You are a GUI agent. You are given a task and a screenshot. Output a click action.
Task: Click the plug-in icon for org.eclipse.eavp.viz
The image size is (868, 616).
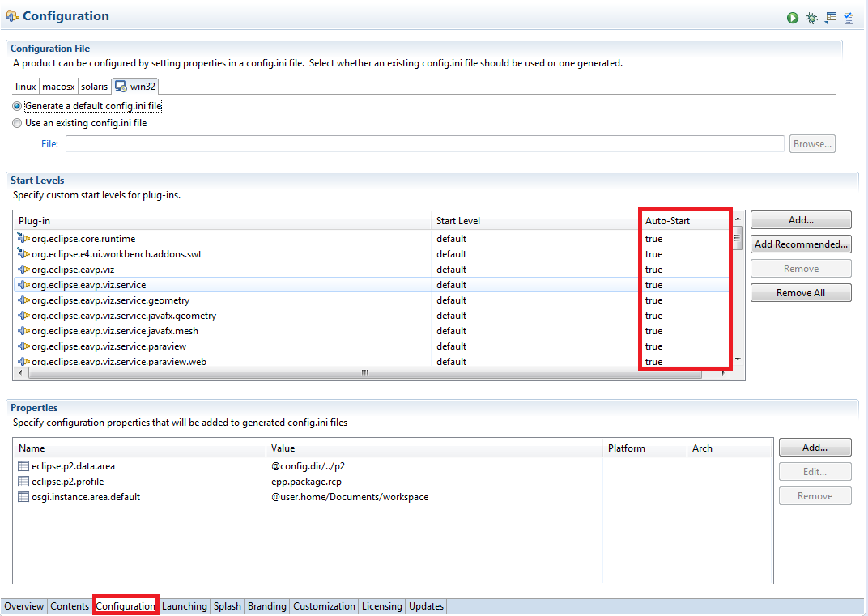coord(23,269)
